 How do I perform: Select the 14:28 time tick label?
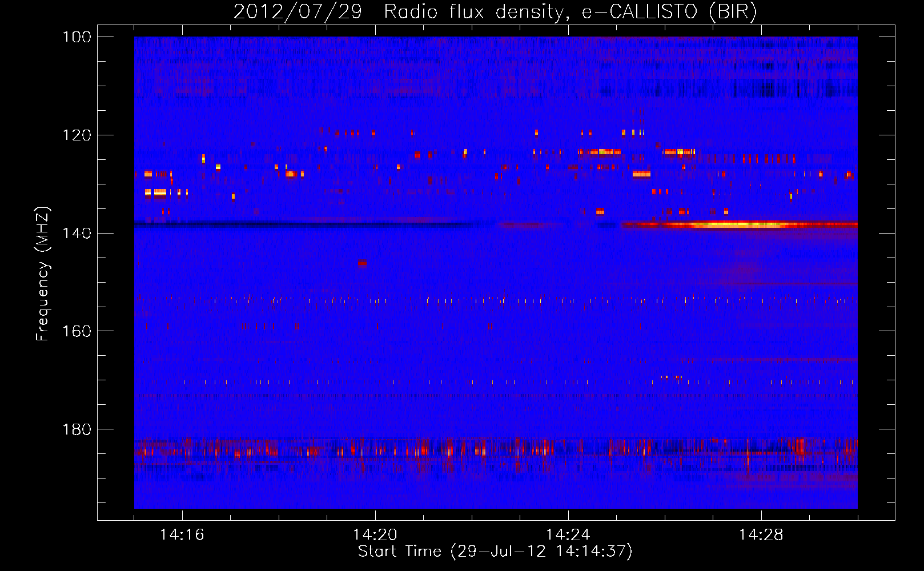761,535
